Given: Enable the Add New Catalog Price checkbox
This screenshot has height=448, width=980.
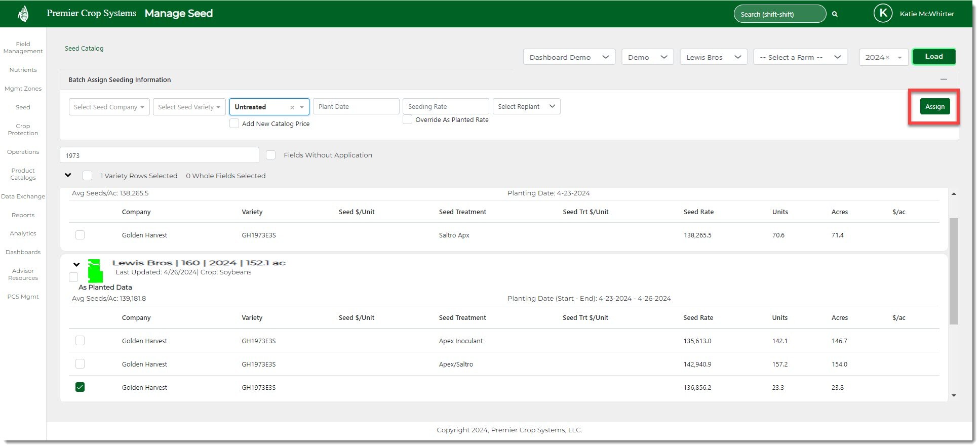Looking at the screenshot, I should pos(234,124).
